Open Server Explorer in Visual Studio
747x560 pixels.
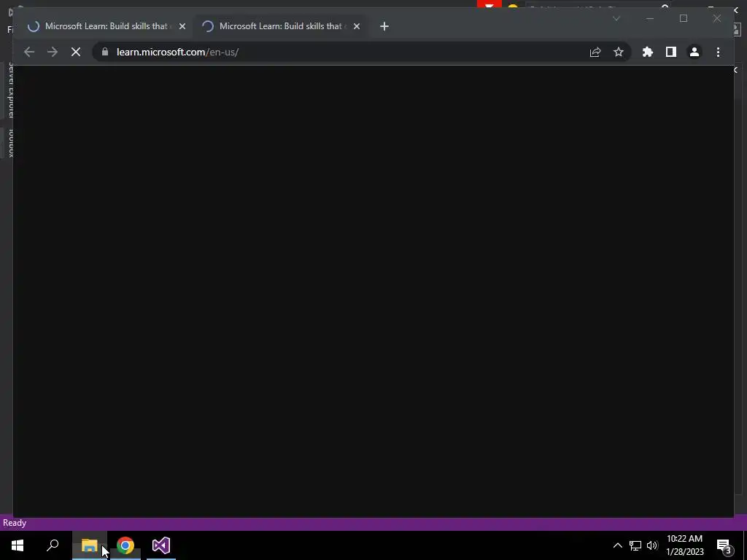click(10, 90)
